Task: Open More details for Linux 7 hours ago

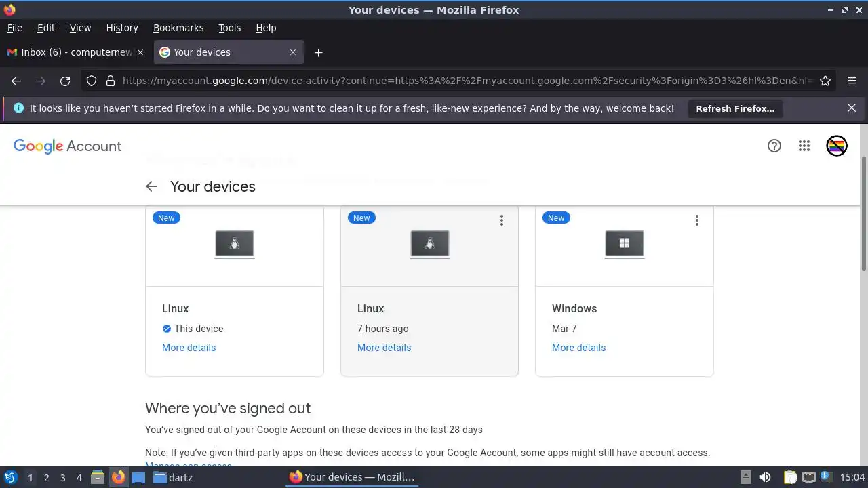Action: click(384, 348)
